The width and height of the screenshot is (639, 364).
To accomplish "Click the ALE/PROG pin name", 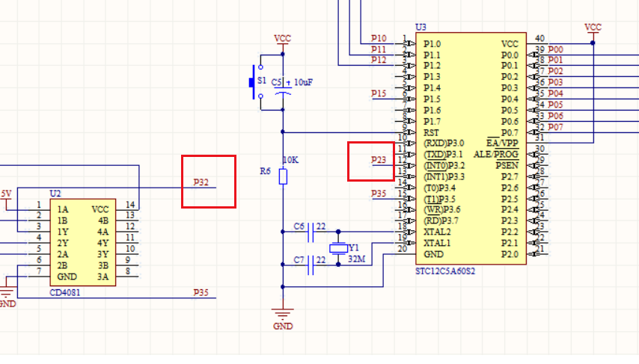I will pyautogui.click(x=496, y=154).
